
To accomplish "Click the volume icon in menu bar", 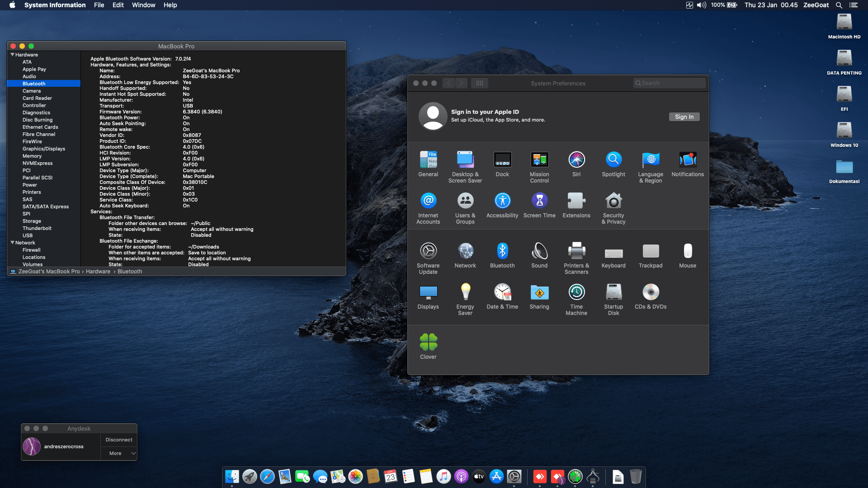I will click(x=701, y=5).
